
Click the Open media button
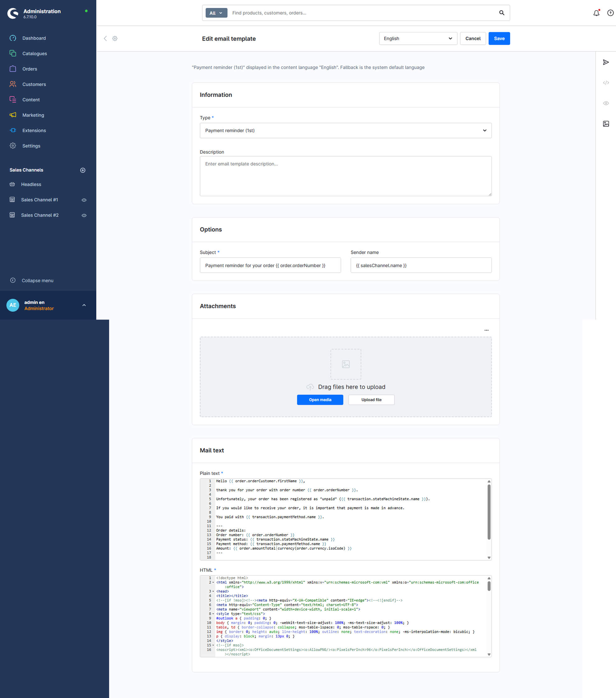(320, 400)
